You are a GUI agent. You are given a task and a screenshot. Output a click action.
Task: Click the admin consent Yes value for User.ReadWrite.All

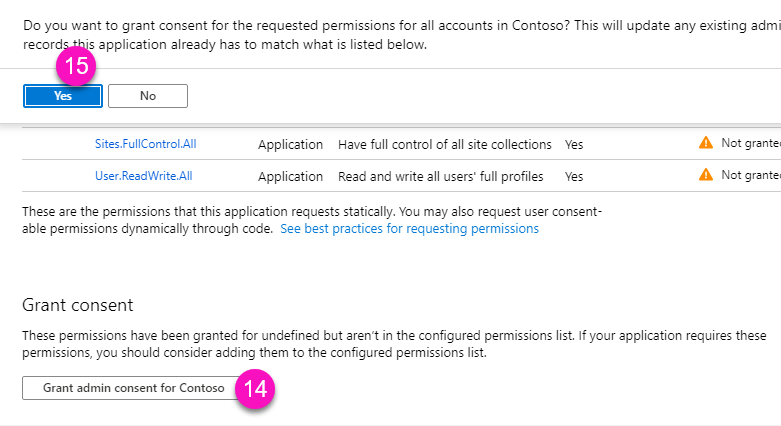(x=573, y=177)
